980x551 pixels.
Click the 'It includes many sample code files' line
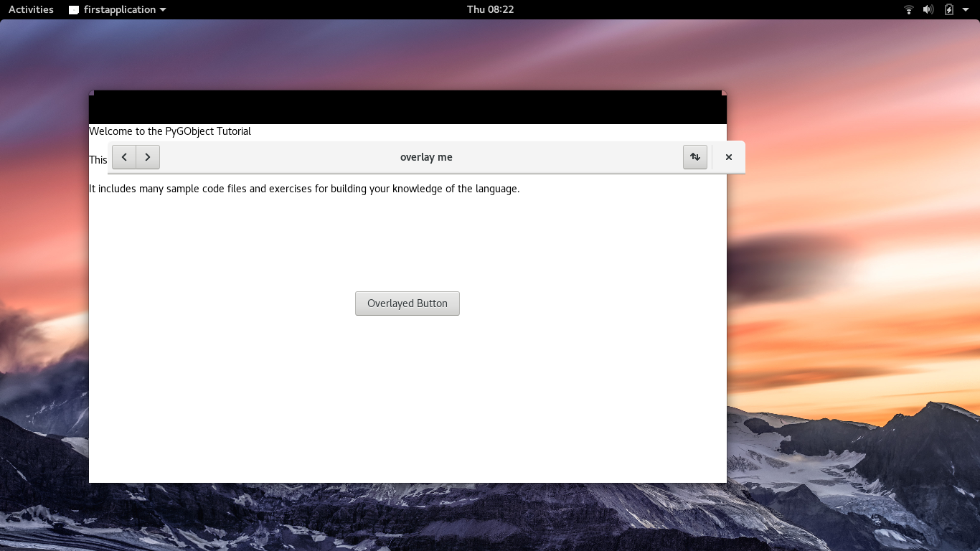click(x=304, y=189)
